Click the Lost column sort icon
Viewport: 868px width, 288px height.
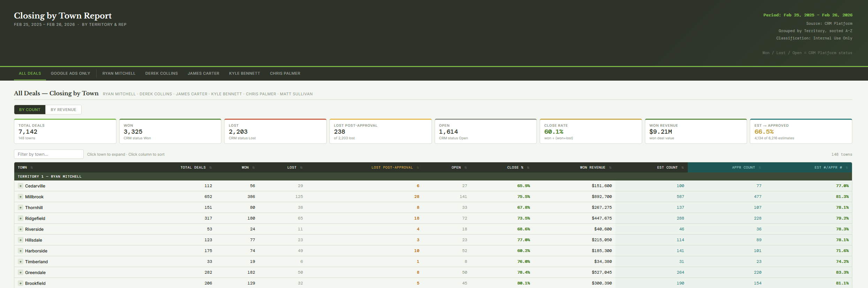coord(301,168)
